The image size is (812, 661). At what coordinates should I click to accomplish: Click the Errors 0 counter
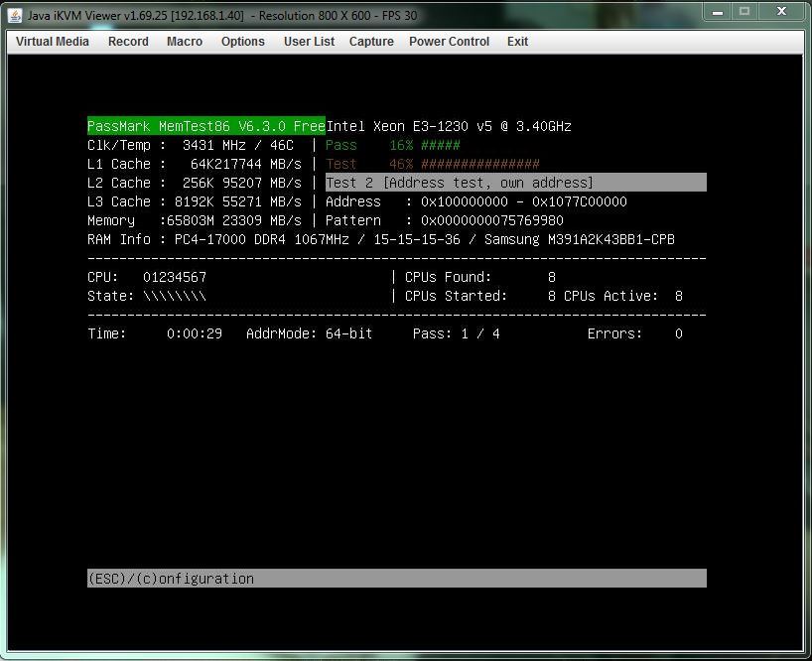[635, 333]
